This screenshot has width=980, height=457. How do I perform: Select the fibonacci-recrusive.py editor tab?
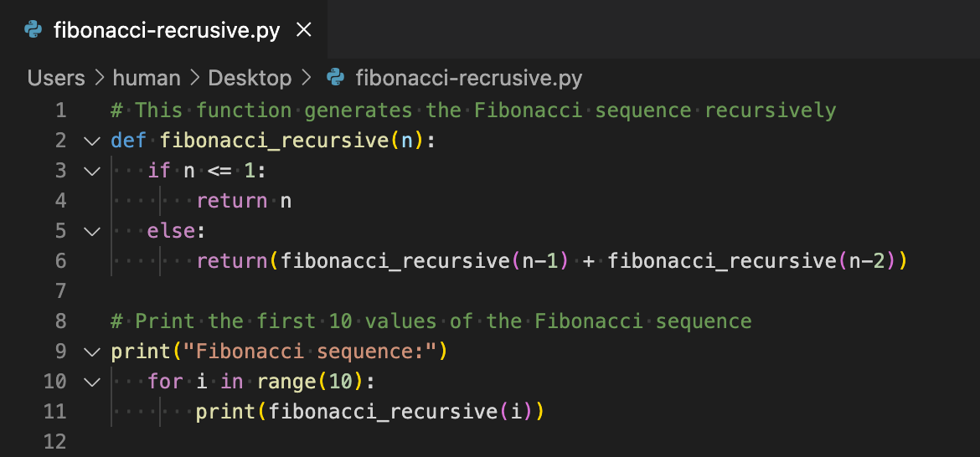point(163,29)
